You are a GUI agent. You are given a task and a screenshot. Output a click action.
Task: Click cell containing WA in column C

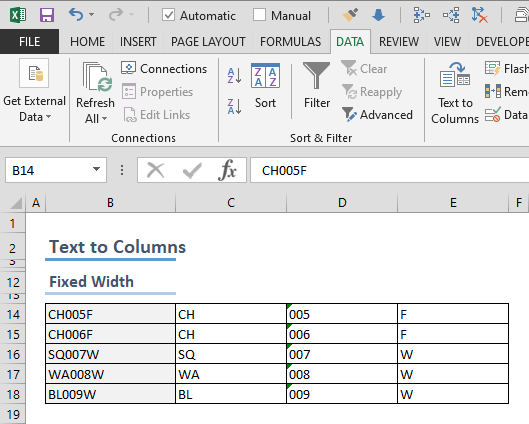pyautogui.click(x=231, y=374)
